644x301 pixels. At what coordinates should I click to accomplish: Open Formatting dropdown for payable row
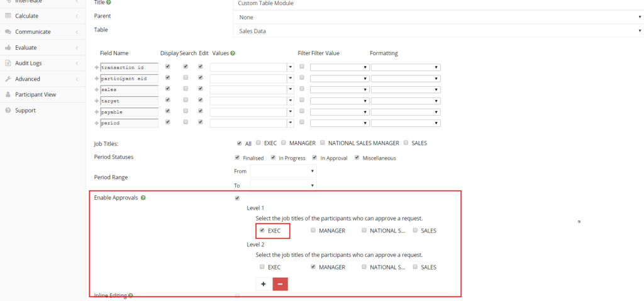406,112
